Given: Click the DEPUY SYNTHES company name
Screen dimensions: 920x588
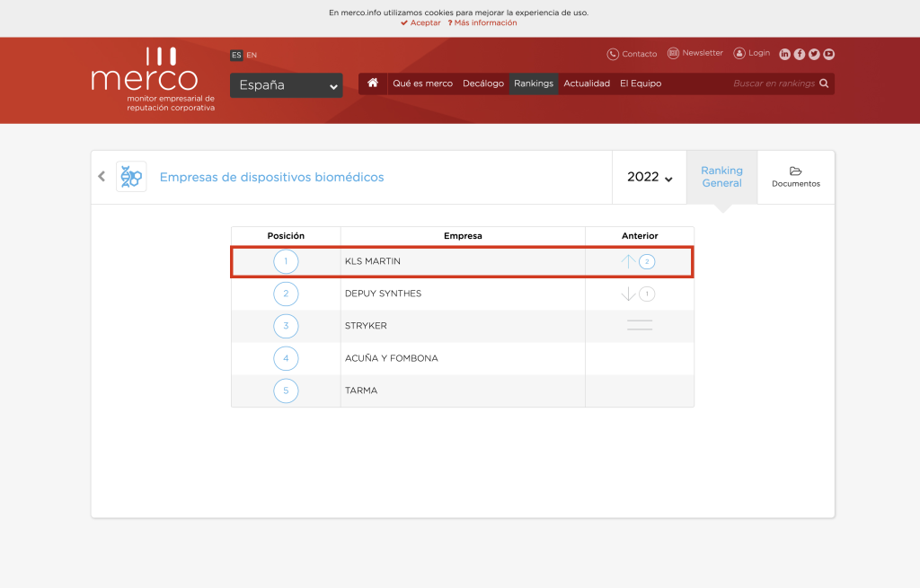Looking at the screenshot, I should [383, 294].
